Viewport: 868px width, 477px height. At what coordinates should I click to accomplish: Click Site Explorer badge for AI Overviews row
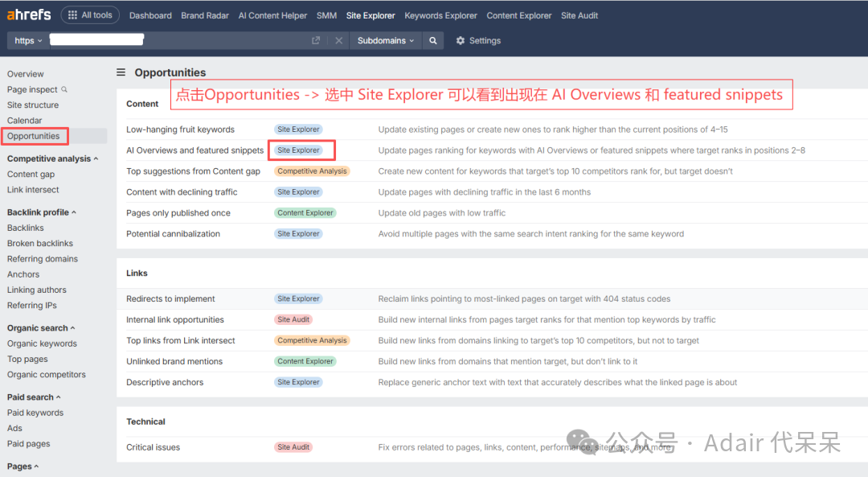298,150
